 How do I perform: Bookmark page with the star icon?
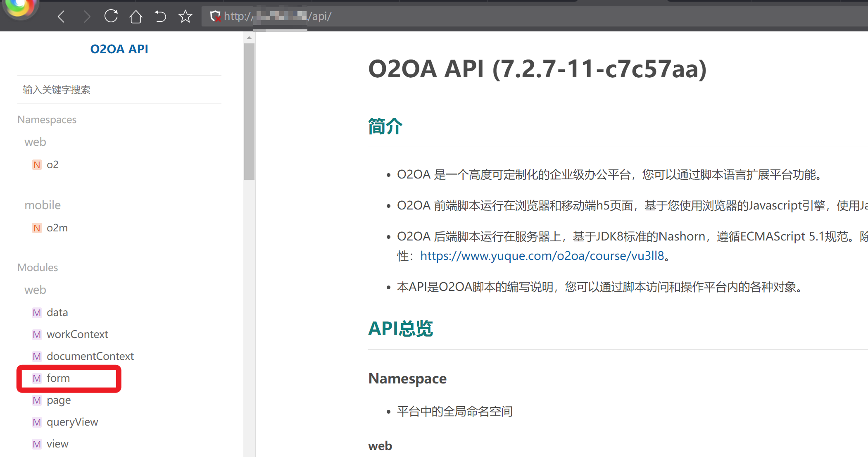(x=185, y=17)
